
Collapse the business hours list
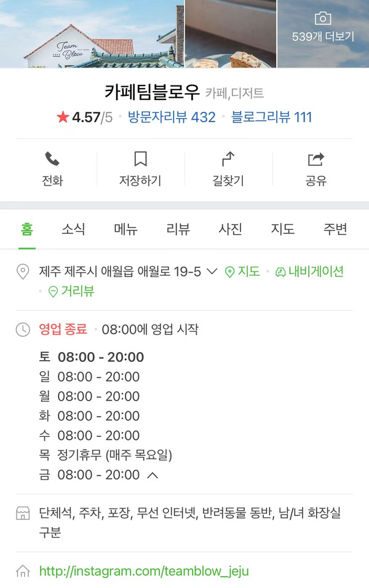tap(153, 475)
